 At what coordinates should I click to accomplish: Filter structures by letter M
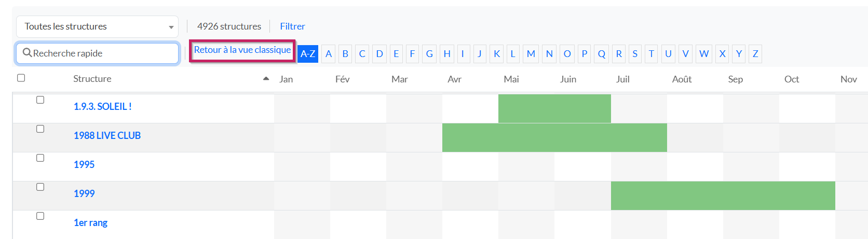pos(531,53)
